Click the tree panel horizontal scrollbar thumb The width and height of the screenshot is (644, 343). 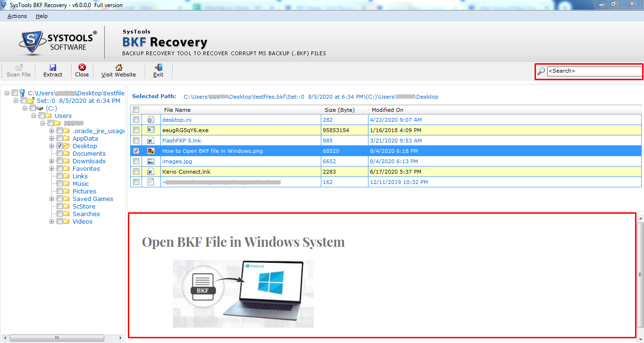pos(57,338)
